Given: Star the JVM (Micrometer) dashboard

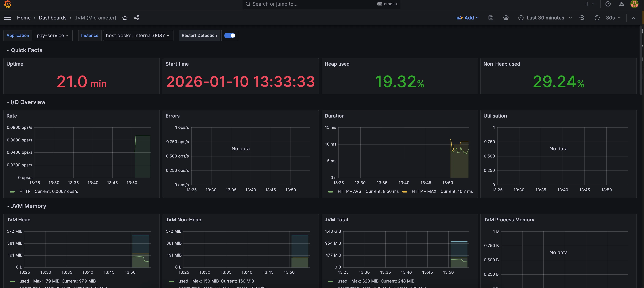Looking at the screenshot, I should (x=125, y=18).
